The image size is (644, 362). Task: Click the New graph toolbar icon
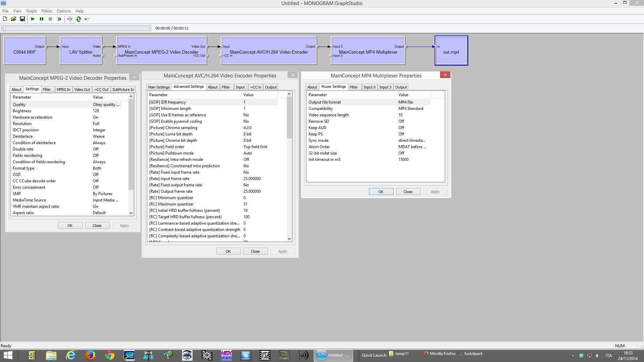click(x=5, y=19)
